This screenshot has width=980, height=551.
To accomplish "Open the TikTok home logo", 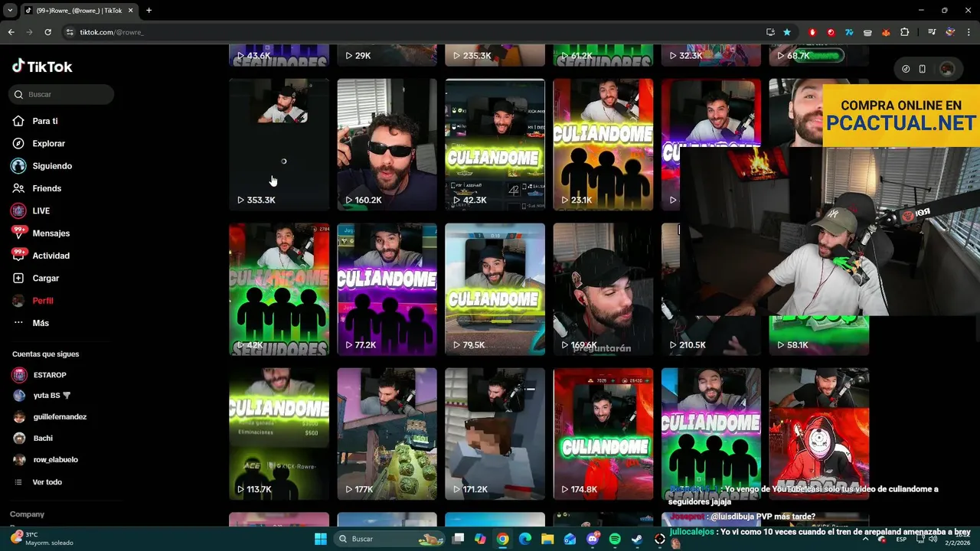I will coord(42,67).
